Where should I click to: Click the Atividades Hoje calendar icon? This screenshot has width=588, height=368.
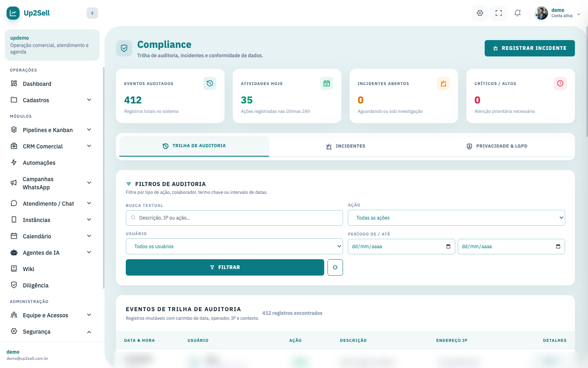coord(327,83)
